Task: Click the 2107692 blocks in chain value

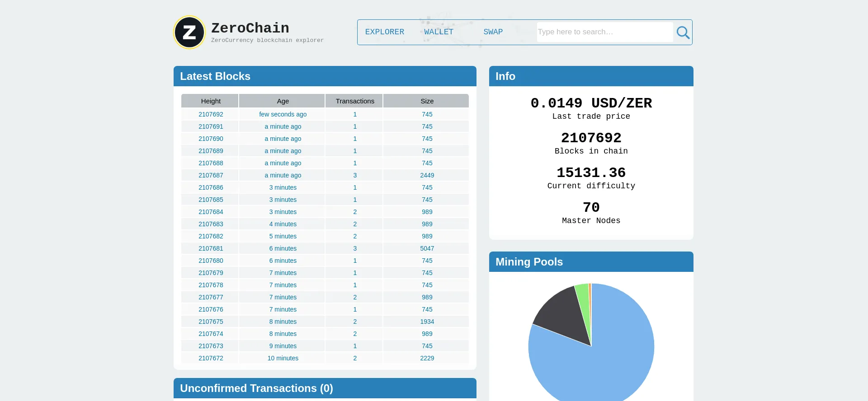Action: tap(591, 138)
